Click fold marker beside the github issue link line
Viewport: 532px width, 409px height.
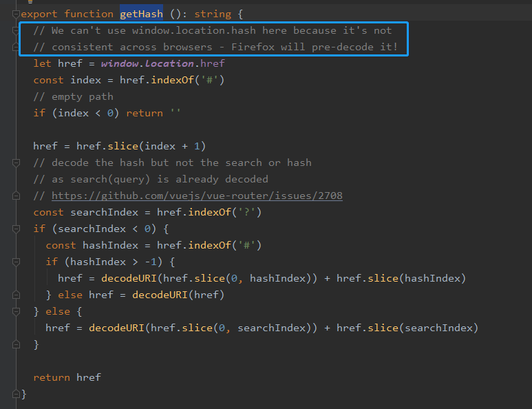click(x=16, y=196)
